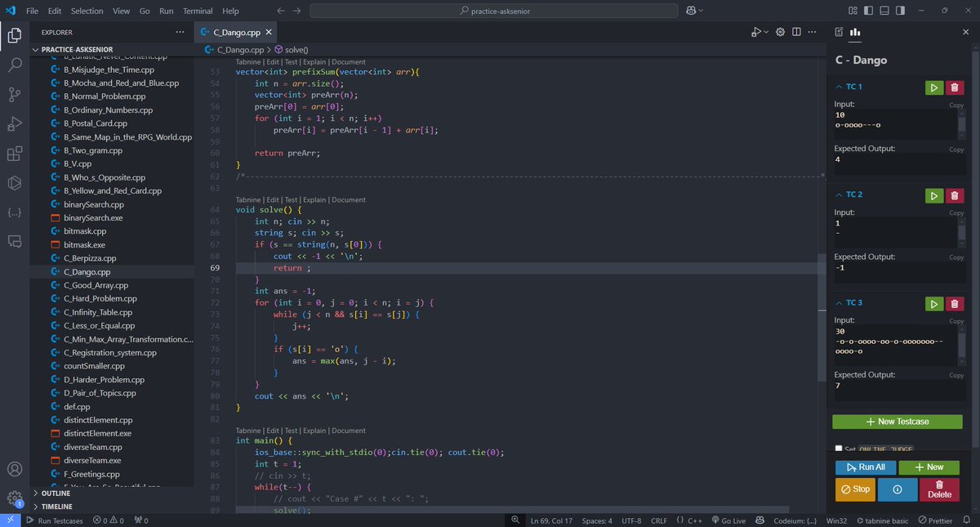Open the Search view in activity bar
Viewport: 980px width, 527px height.
[x=15, y=65]
